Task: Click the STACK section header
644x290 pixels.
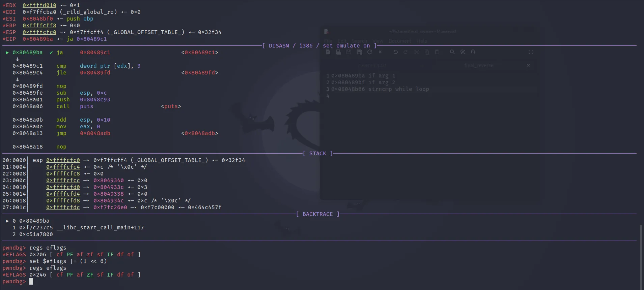Action: coord(318,154)
